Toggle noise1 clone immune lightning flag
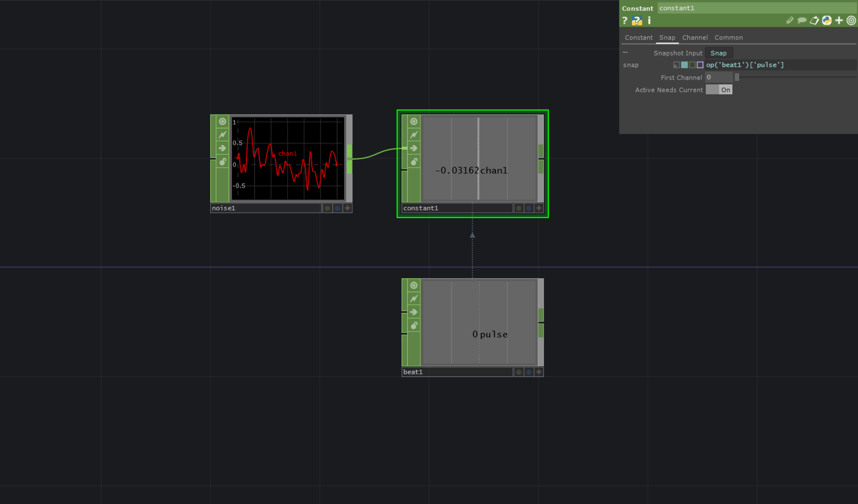858x504 pixels. coord(222,135)
